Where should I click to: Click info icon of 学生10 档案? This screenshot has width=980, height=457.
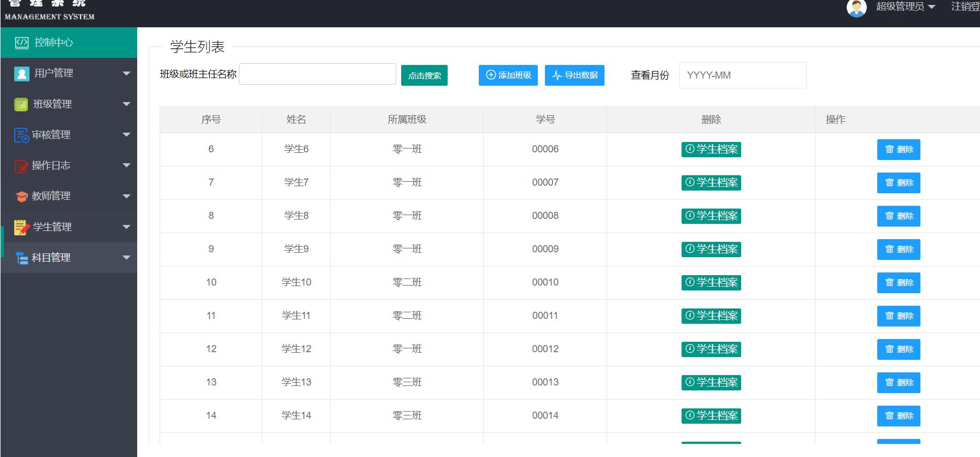click(690, 282)
